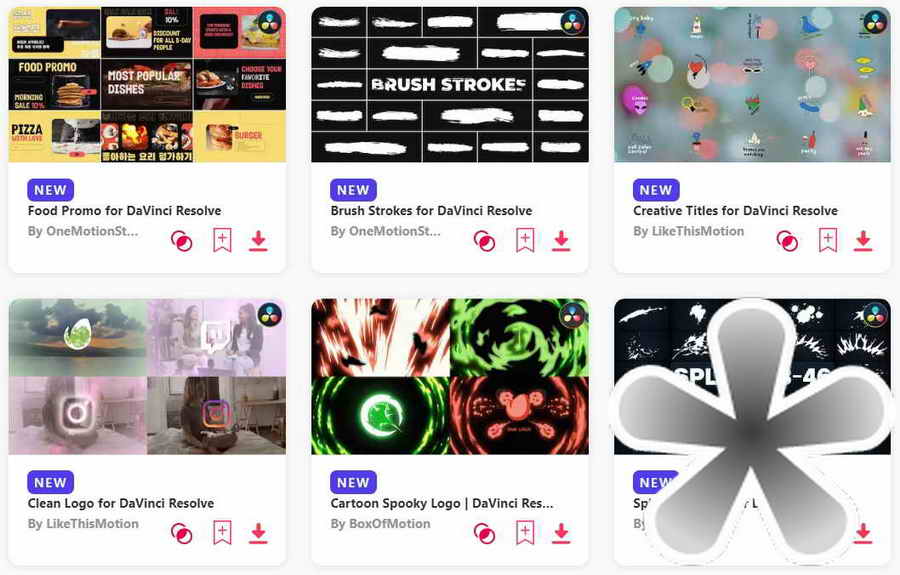
Task: Download Creative Titles for DaVinci Resolve
Action: pyautogui.click(x=863, y=241)
